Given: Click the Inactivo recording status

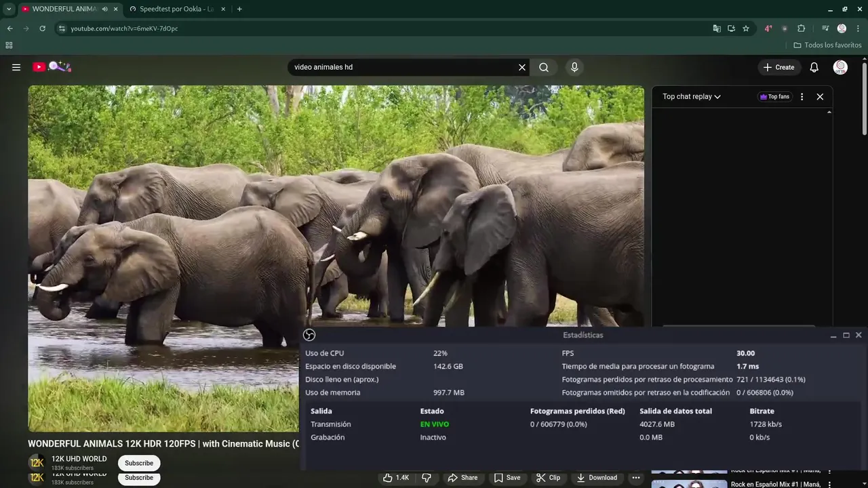Looking at the screenshot, I should pos(433,437).
